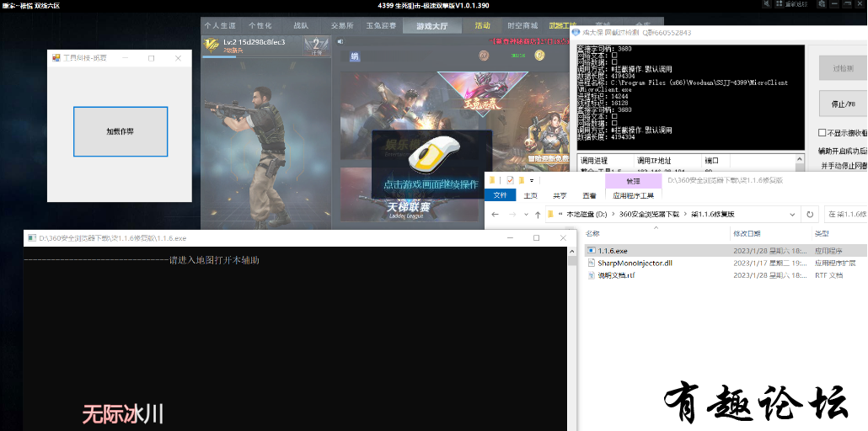Expand the recent locations dropdown arrow
Image resolution: width=868 pixels, height=431 pixels.
526,215
